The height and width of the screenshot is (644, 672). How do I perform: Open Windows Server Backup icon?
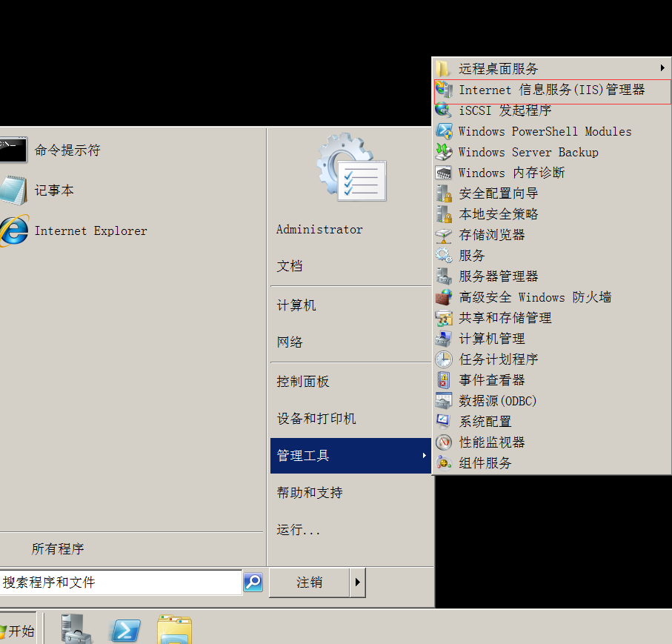click(x=444, y=152)
